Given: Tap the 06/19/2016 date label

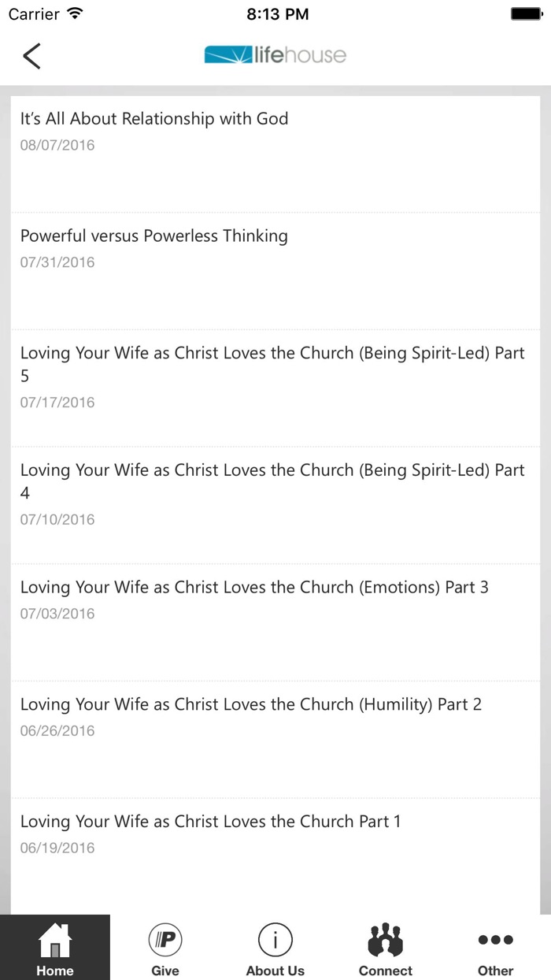Looking at the screenshot, I should click(57, 848).
